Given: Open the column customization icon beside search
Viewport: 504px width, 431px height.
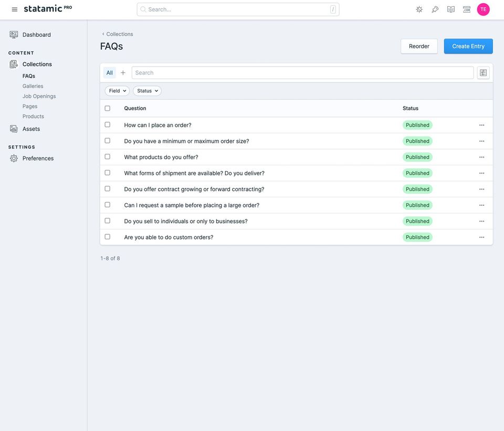Looking at the screenshot, I should coord(483,73).
